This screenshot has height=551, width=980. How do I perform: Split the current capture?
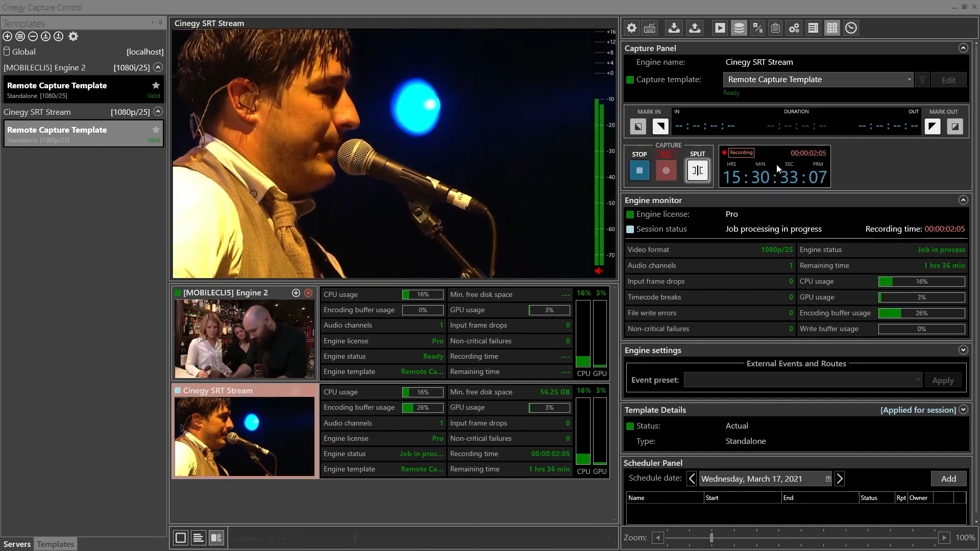698,170
